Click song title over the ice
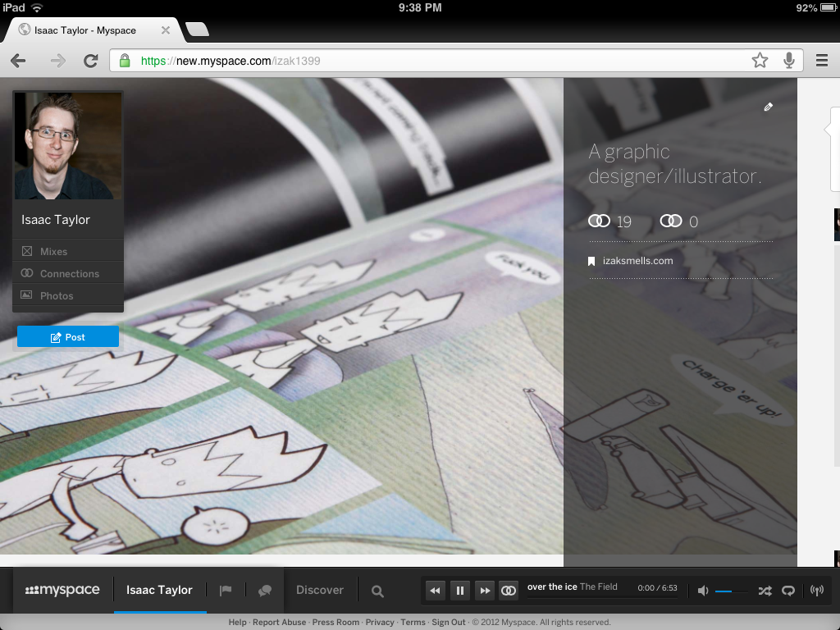The image size is (840, 630). (x=552, y=587)
